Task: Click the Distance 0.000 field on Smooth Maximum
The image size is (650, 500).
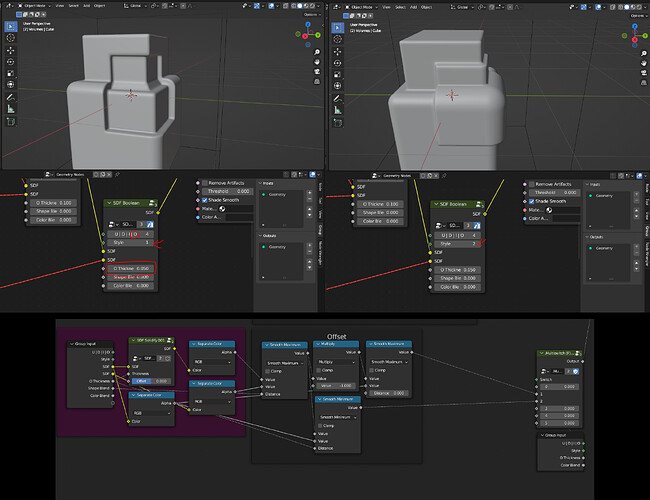Action: [x=389, y=393]
